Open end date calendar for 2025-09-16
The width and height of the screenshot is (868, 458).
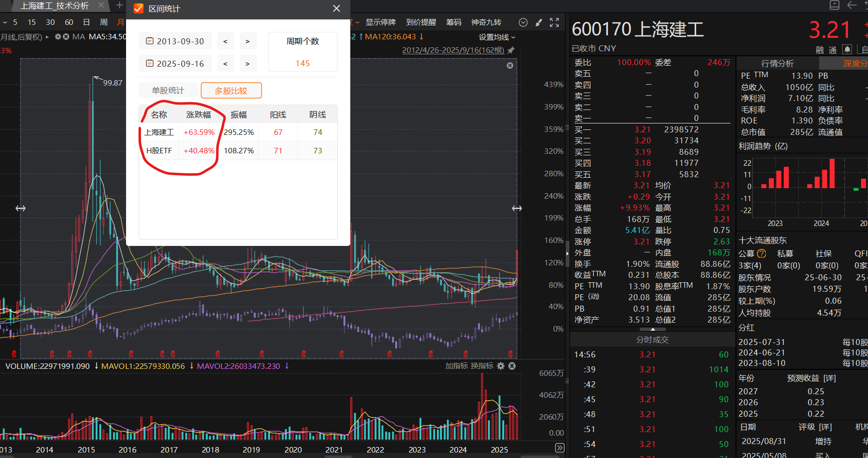click(x=149, y=63)
